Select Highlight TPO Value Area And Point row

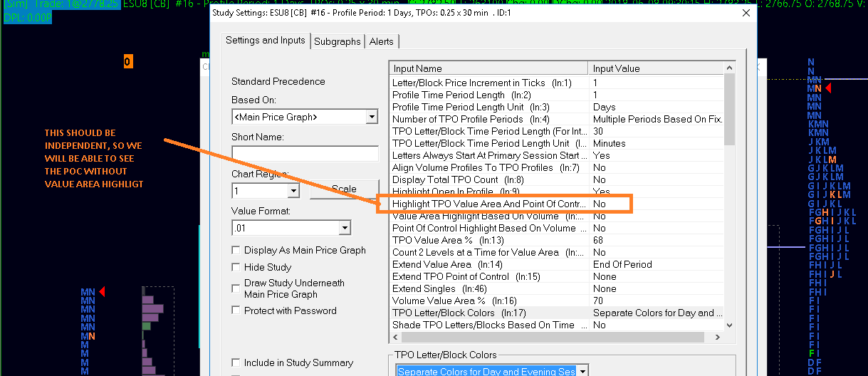pyautogui.click(x=557, y=204)
